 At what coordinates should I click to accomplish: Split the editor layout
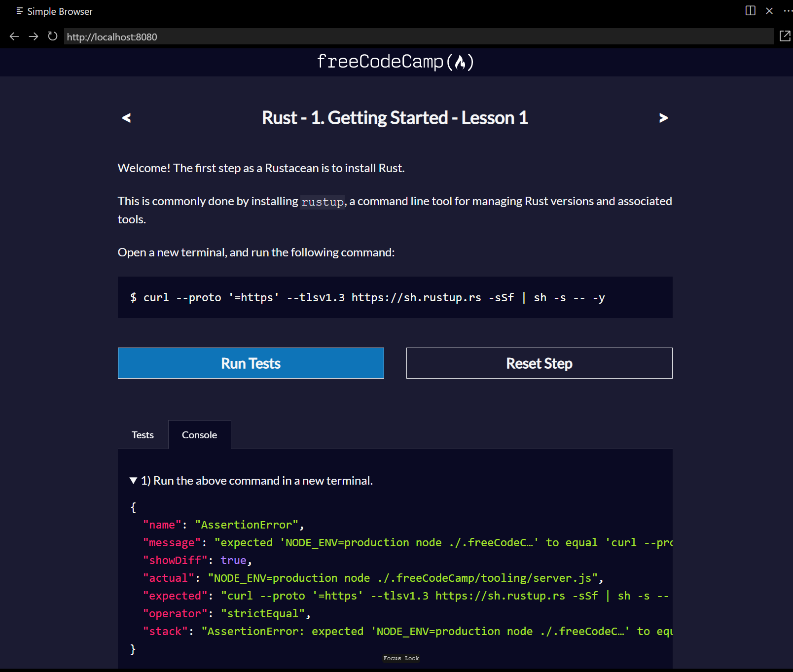[750, 11]
